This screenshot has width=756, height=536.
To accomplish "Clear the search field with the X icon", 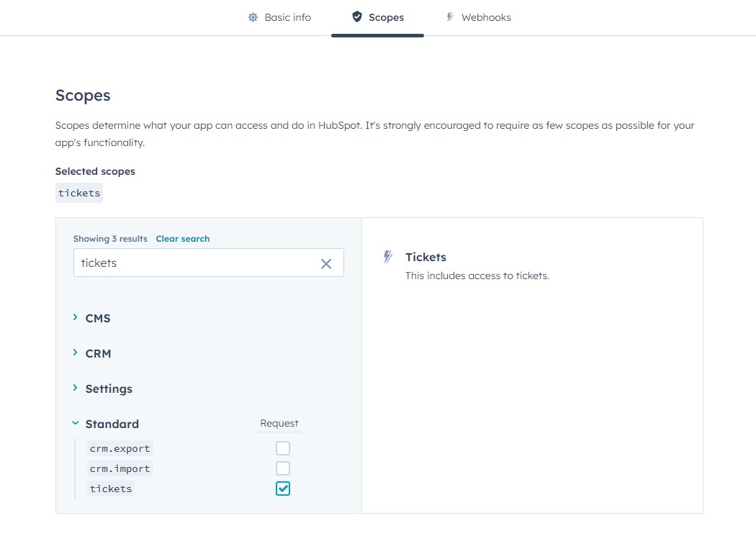I will pyautogui.click(x=326, y=263).
